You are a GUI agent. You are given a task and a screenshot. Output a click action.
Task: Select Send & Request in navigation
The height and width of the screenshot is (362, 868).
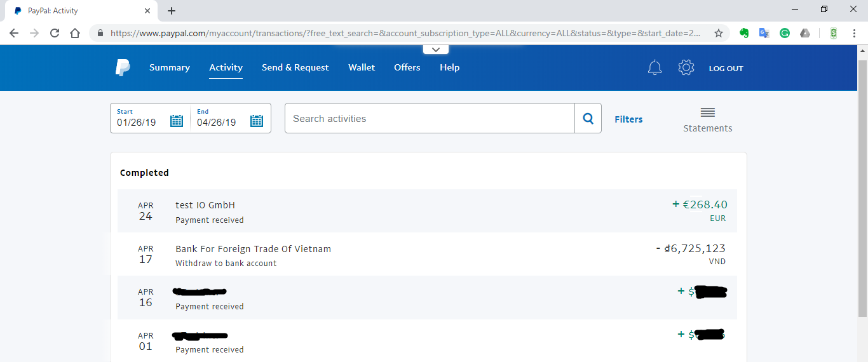click(x=295, y=67)
